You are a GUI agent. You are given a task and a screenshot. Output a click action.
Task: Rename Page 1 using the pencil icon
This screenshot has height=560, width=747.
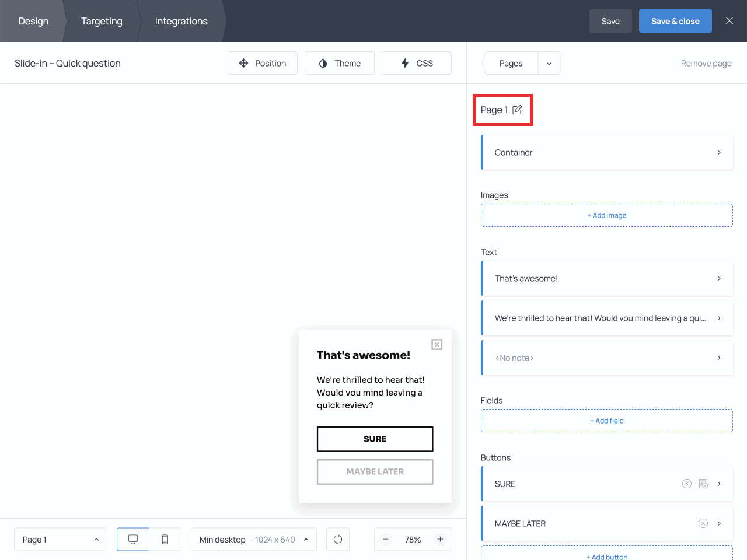pos(518,110)
